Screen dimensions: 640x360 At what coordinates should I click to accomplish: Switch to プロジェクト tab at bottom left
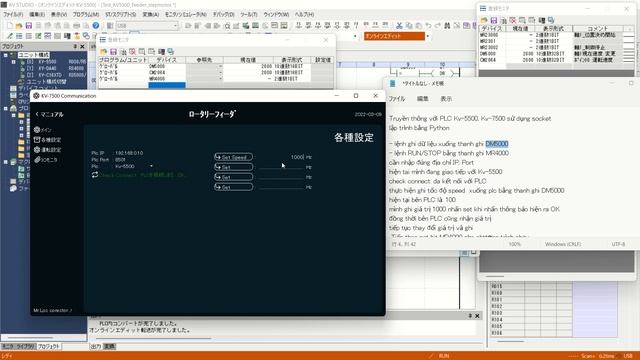point(49,347)
